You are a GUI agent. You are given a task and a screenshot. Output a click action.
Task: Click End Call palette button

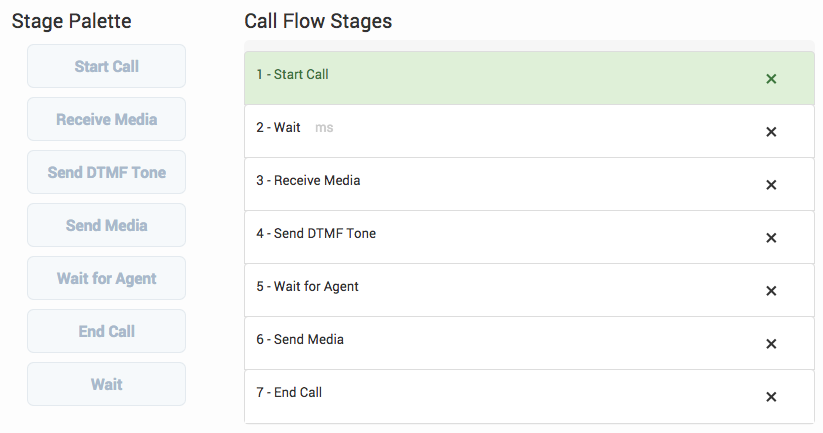[x=106, y=331]
